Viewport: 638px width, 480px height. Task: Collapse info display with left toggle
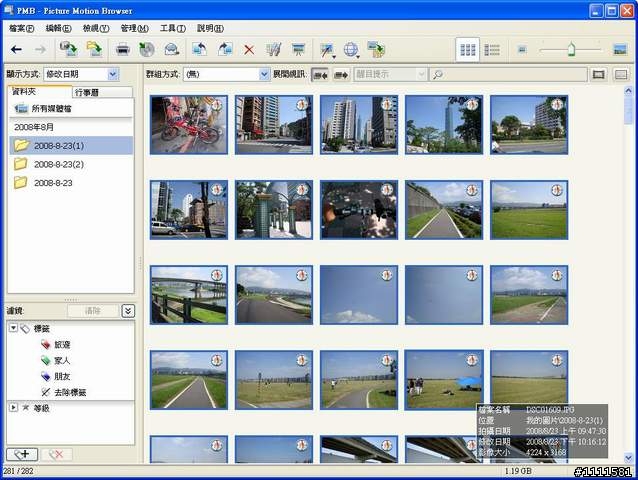coord(320,74)
